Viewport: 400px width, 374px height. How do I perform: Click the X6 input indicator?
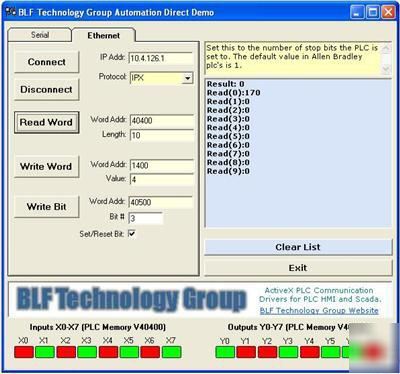point(150,352)
